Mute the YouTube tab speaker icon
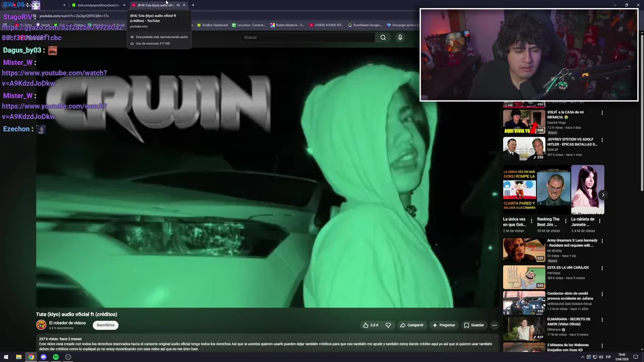Image resolution: width=644 pixels, height=362 pixels. tap(178, 5)
